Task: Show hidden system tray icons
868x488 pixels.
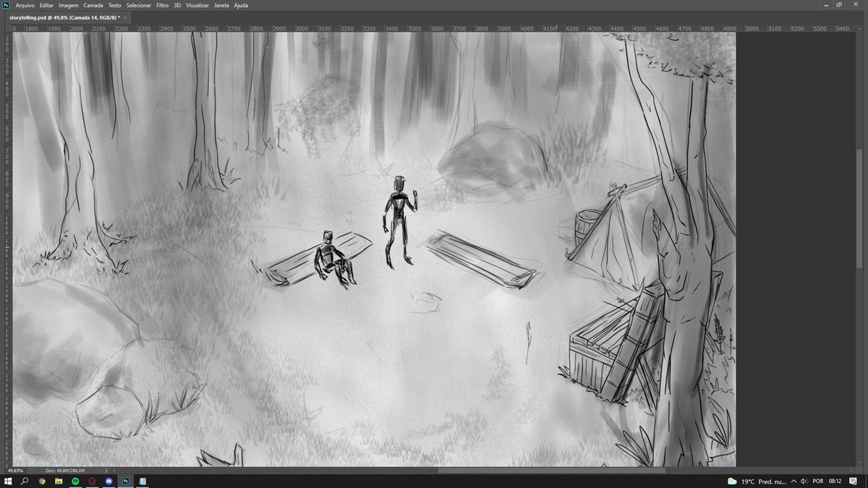Action: [794, 481]
